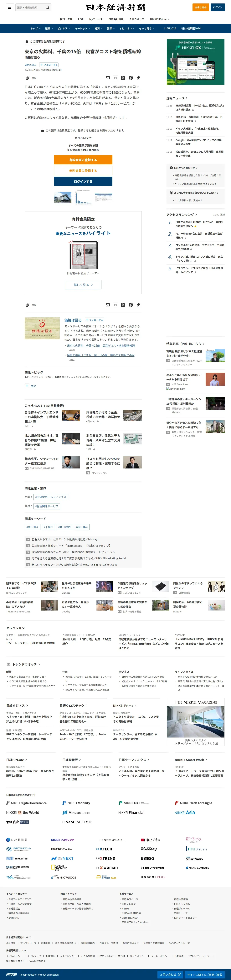Click the mail icon above the 価格は語る series box
The width and height of the screenshot is (231, 980).
(x=107, y=305)
